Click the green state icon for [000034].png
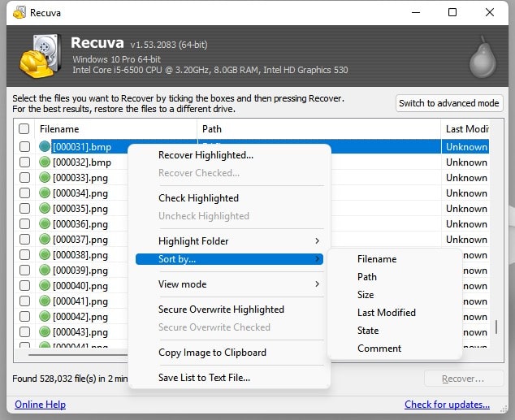 click(x=45, y=193)
